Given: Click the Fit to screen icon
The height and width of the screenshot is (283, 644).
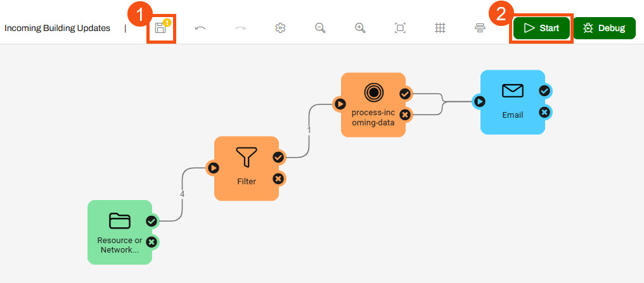Looking at the screenshot, I should tap(400, 28).
